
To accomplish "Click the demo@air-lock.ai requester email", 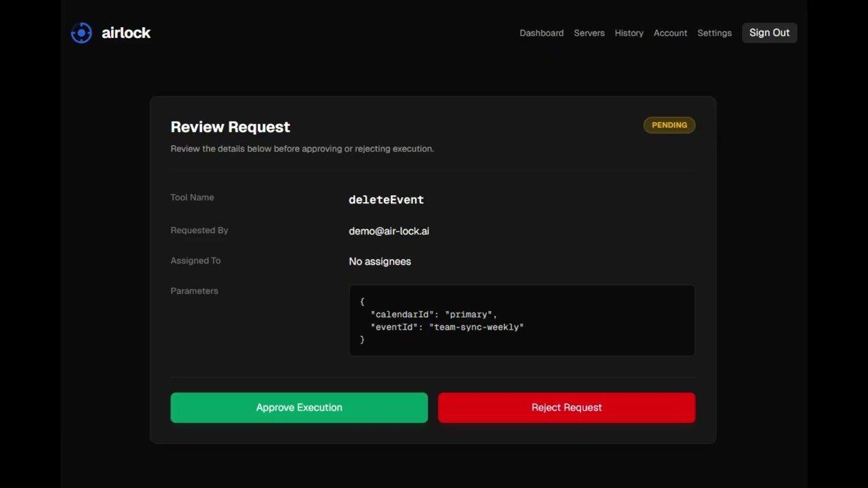I will 389,230.
